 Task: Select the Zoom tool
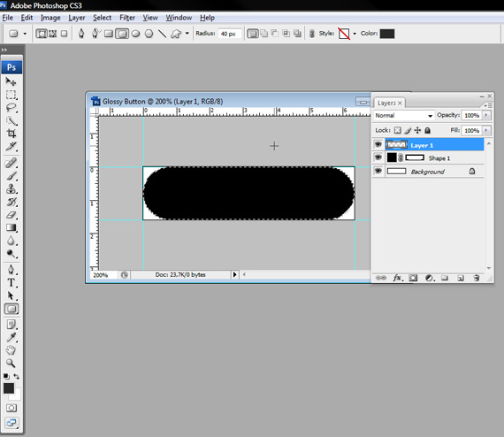coord(11,363)
